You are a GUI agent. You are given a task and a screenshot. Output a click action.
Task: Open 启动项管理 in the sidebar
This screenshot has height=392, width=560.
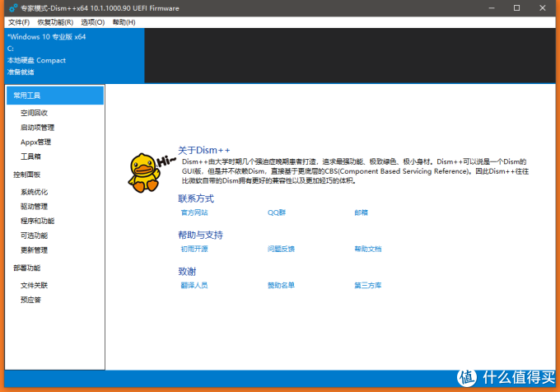pos(38,128)
